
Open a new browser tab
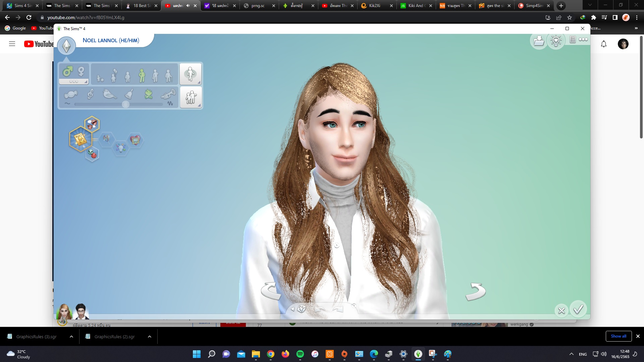click(561, 6)
